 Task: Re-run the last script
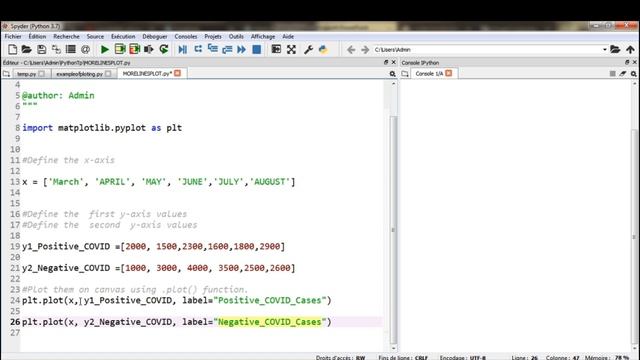(x=164, y=49)
